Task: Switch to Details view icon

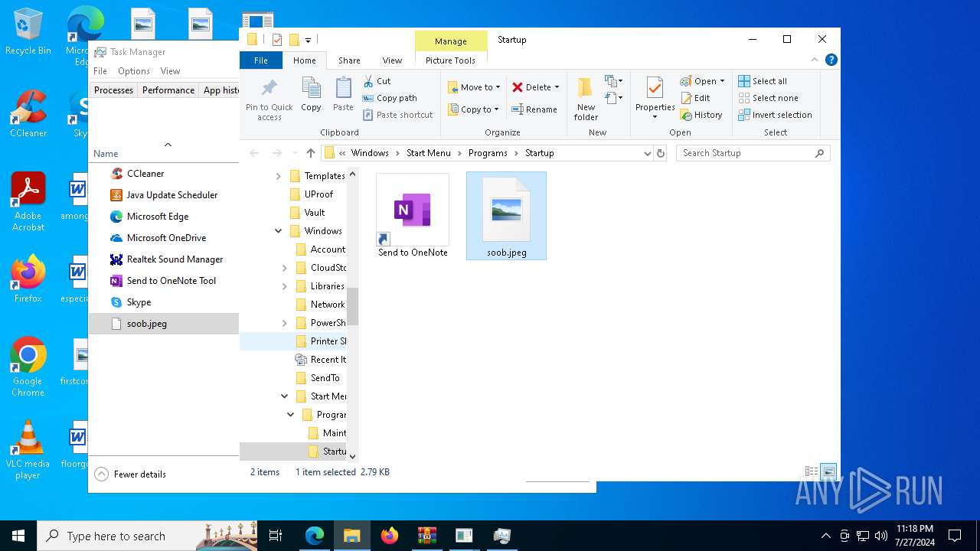Action: click(811, 472)
